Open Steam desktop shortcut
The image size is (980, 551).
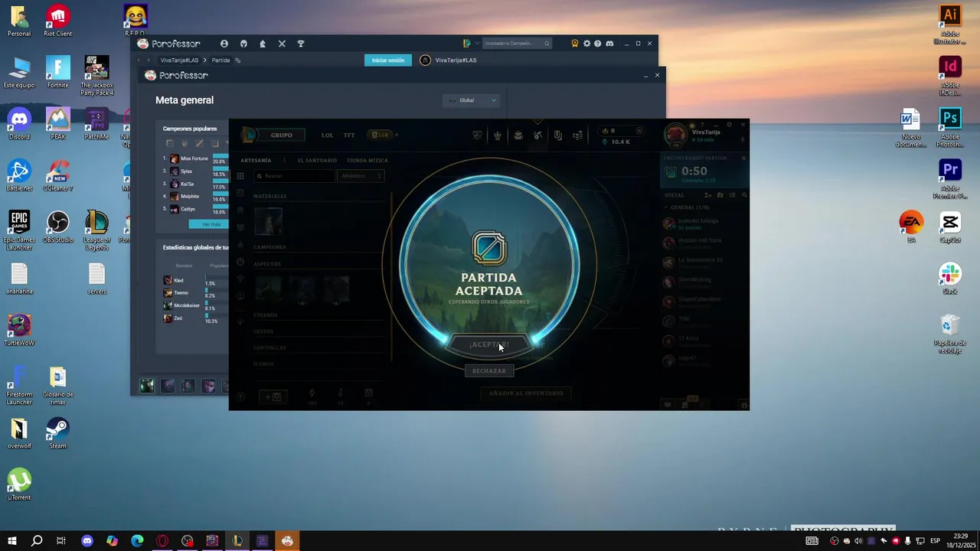click(58, 433)
